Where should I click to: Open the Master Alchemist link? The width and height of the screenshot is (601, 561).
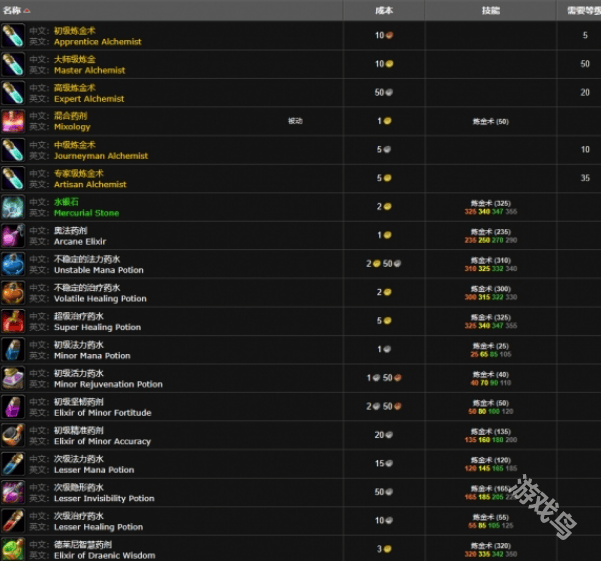pos(89,71)
